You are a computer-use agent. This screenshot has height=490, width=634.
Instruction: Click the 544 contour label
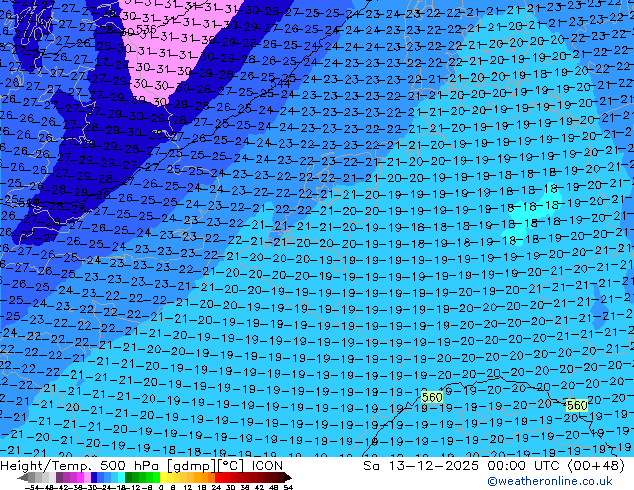(x=280, y=84)
